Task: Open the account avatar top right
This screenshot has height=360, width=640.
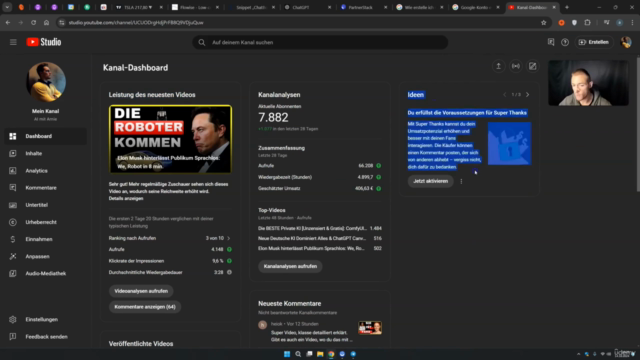Action: point(626,42)
